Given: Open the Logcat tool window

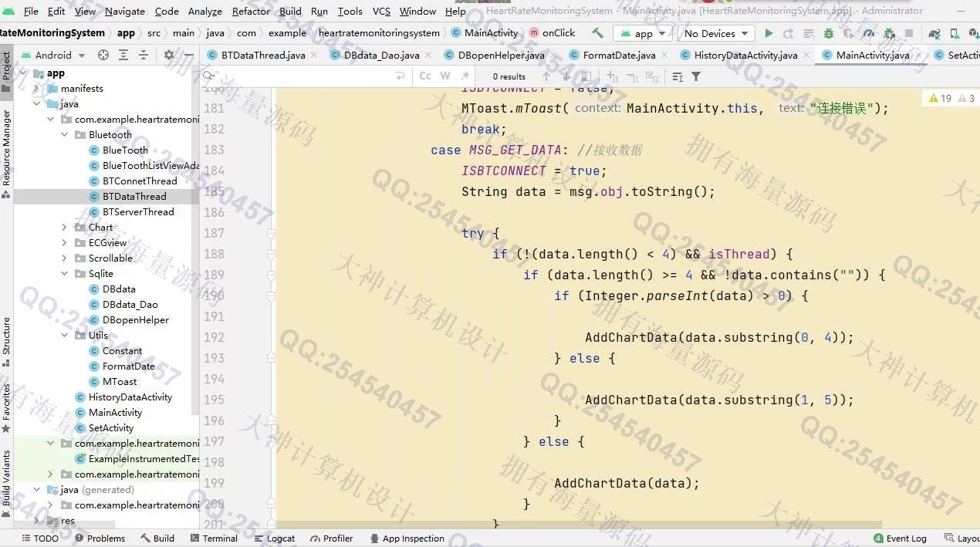Looking at the screenshot, I should pos(273,538).
